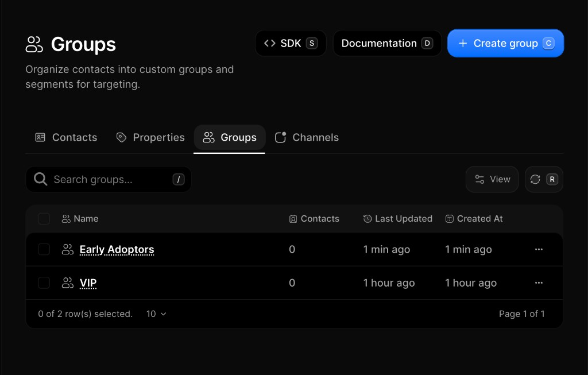Viewport: 588px width, 375px height.
Task: Focus the Search groups input field
Action: pyautogui.click(x=109, y=179)
